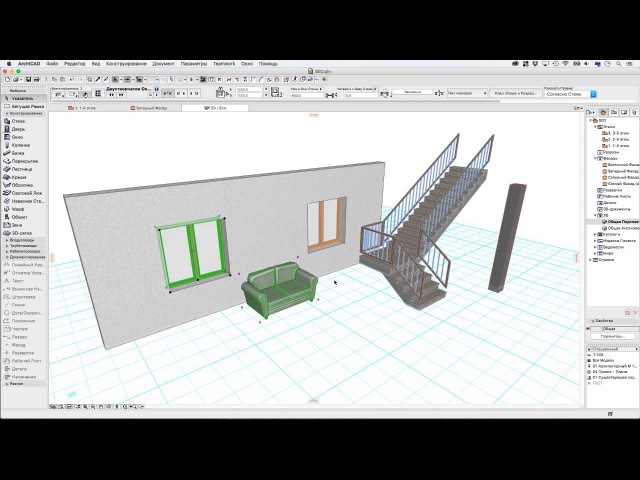Select Западный Фасад in Navigator tree
Screen dimensions: 640x480
tap(623, 171)
